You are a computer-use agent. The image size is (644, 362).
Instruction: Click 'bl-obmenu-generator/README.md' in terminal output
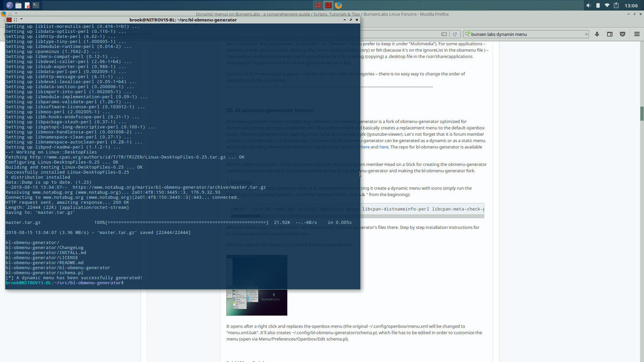click(44, 263)
